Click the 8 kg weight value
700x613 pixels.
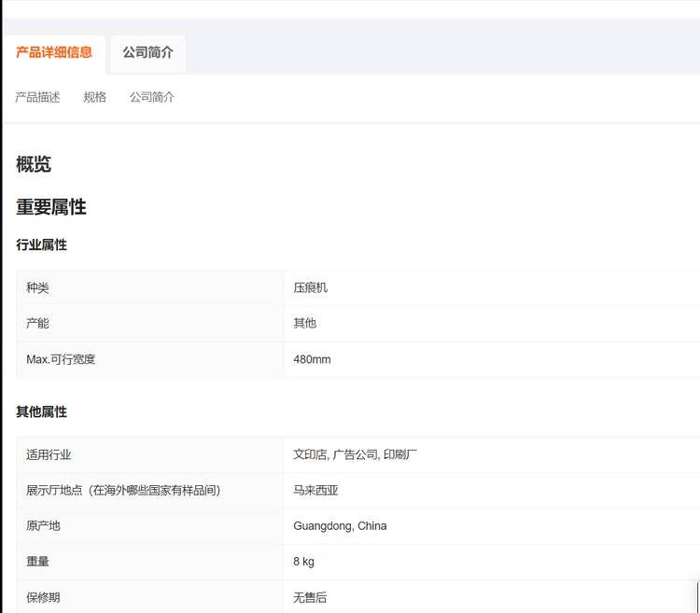(x=303, y=562)
